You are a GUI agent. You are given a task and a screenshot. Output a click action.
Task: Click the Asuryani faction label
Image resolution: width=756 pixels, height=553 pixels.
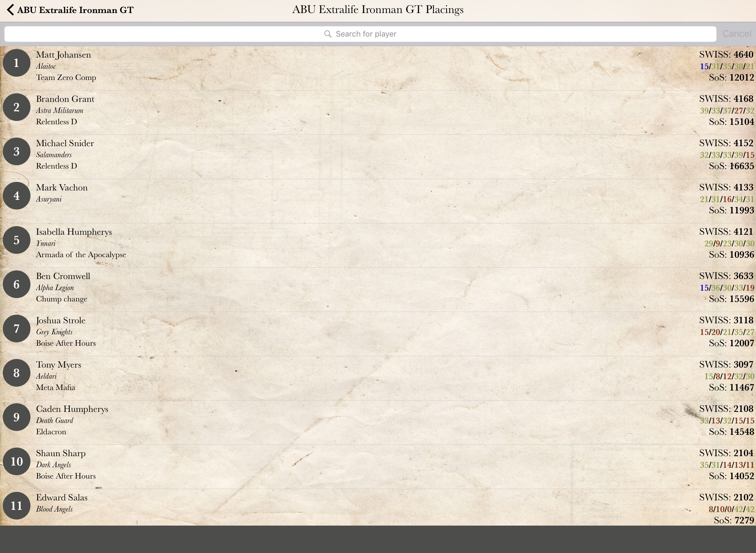tap(49, 200)
